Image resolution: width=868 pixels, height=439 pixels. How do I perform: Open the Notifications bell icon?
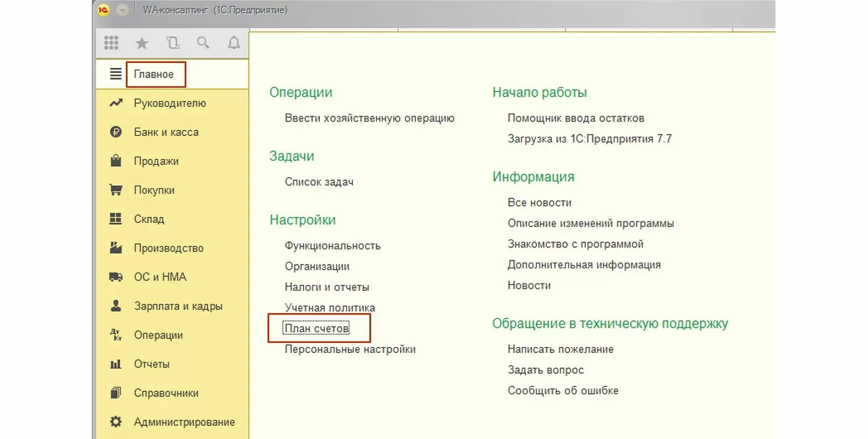click(234, 43)
